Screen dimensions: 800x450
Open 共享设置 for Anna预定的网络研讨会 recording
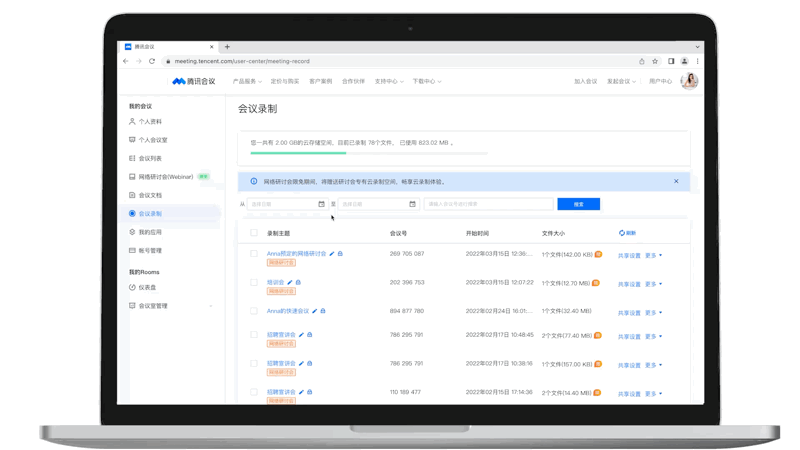pos(629,255)
